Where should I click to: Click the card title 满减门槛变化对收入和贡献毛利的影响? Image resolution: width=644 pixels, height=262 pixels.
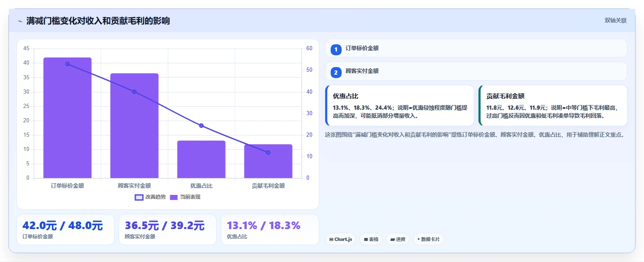click(x=98, y=21)
